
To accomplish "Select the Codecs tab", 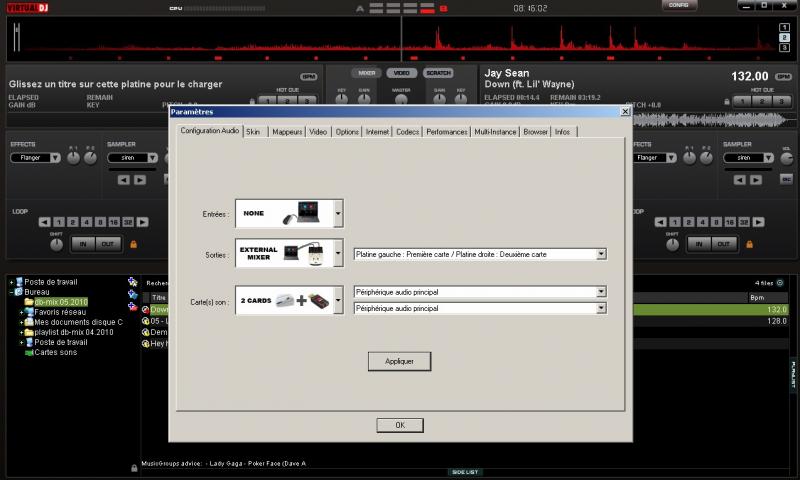I will pyautogui.click(x=407, y=132).
